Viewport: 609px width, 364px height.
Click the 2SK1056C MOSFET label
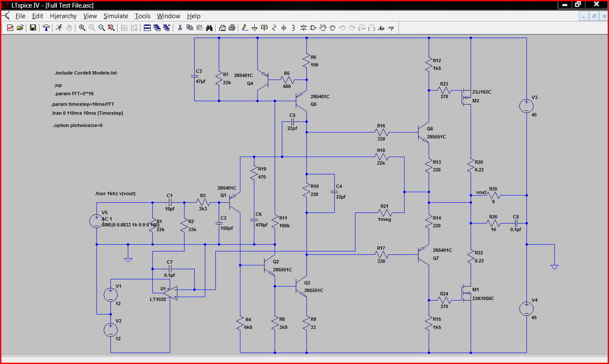pos(483,298)
